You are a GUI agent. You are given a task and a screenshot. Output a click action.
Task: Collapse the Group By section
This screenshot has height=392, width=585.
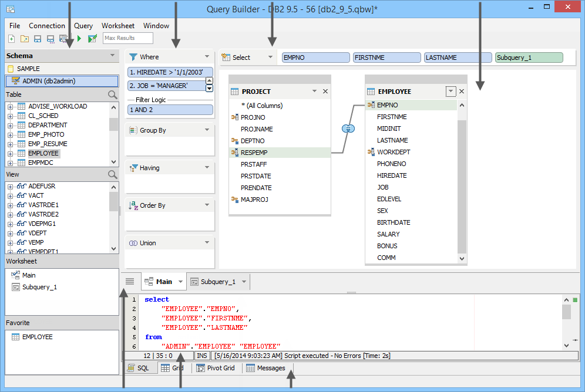(209, 129)
